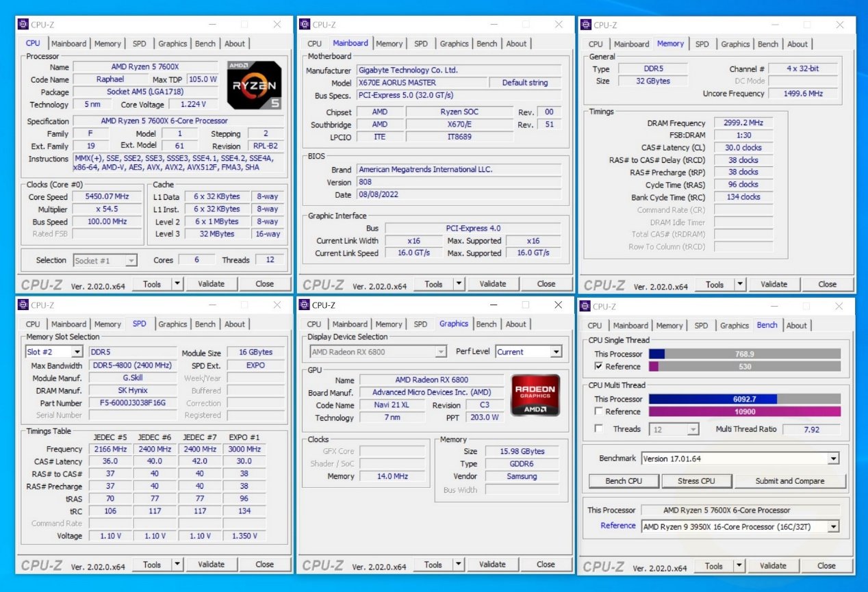The height and width of the screenshot is (592, 868).
Task: Click the CPU-Z title icon in the SPD-tab window
Action: 23,305
